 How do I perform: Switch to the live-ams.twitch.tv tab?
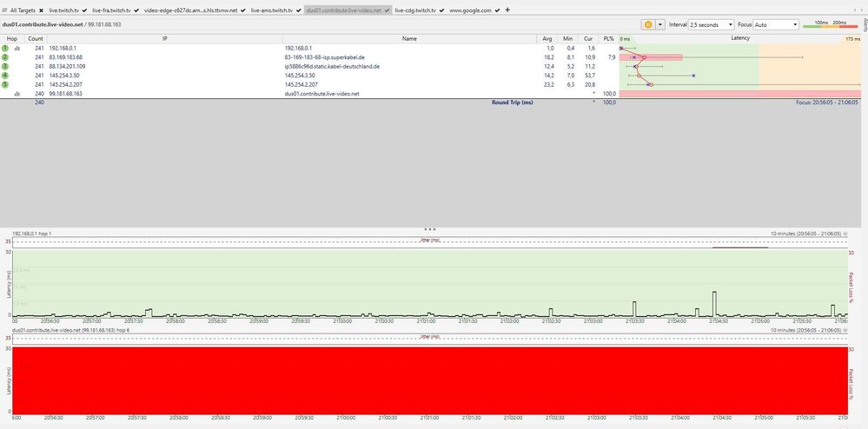click(x=271, y=10)
